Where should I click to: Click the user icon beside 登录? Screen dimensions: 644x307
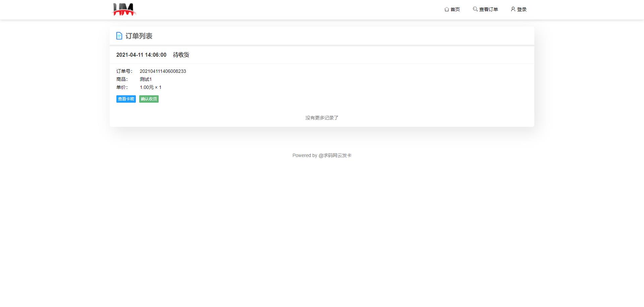pyautogui.click(x=513, y=9)
